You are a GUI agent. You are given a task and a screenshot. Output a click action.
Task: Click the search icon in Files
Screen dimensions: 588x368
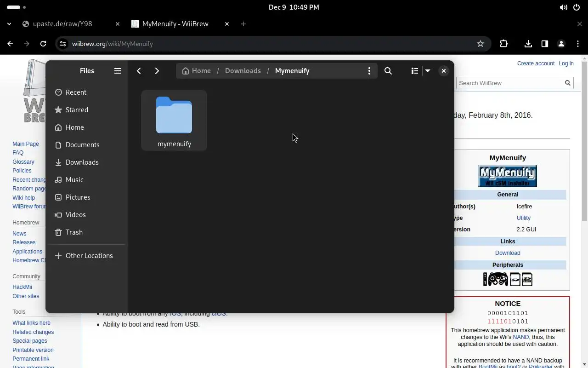click(388, 71)
